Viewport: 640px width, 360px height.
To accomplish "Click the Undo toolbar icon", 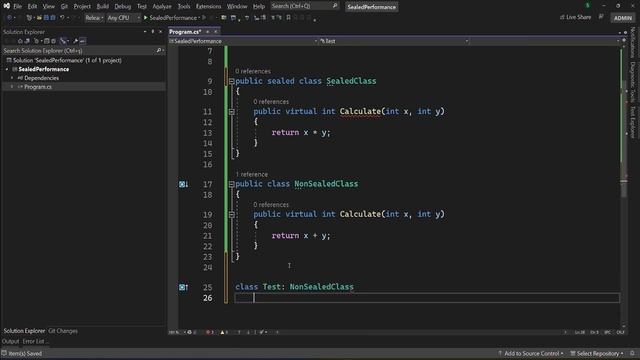I will pyautogui.click(x=62, y=18).
